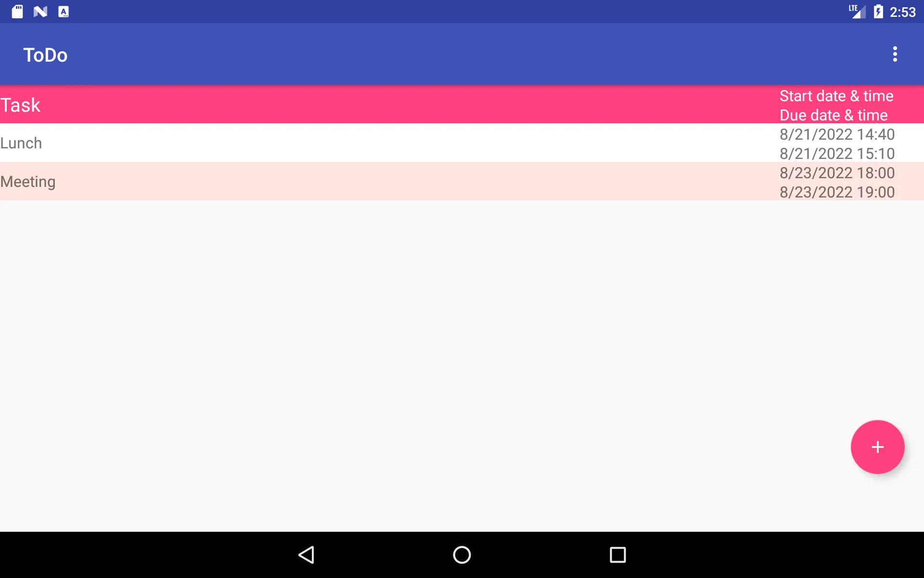The width and height of the screenshot is (924, 578).
Task: Tap the pink add new task button
Action: point(877,447)
